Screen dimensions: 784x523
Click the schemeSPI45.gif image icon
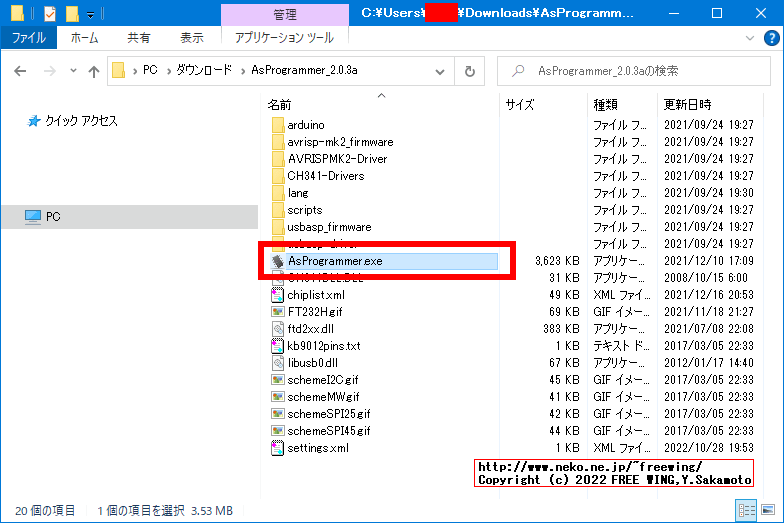[278, 431]
